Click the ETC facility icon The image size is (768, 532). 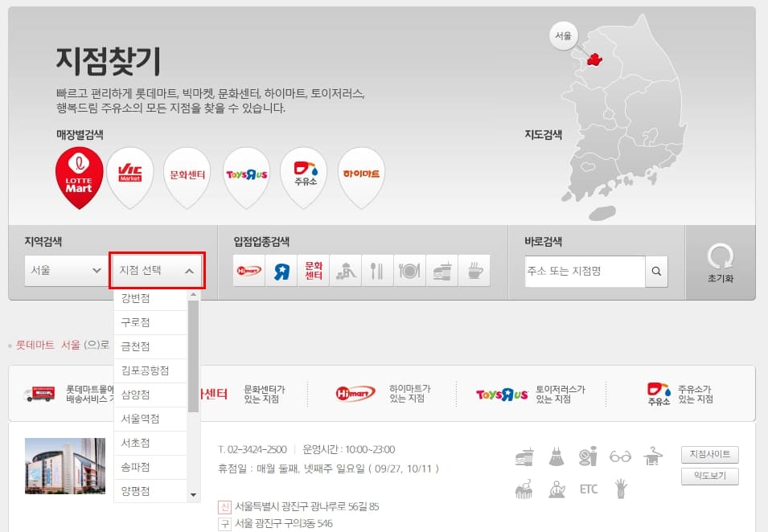pyautogui.click(x=588, y=489)
